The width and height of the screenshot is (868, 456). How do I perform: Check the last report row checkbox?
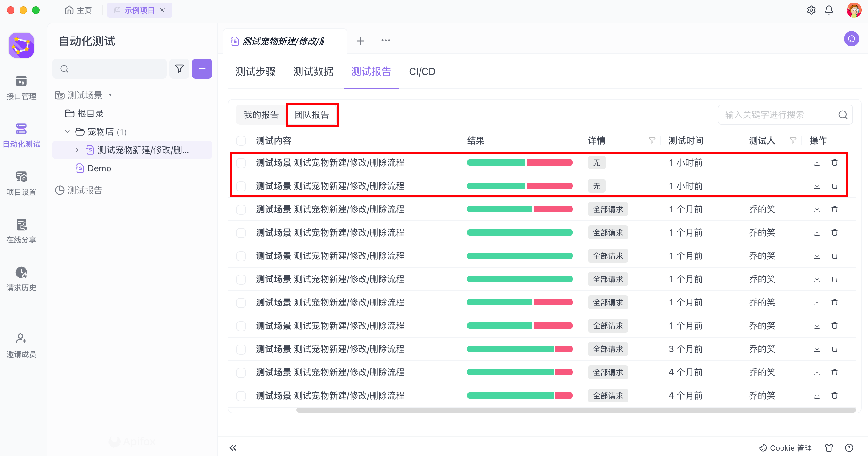pos(241,396)
